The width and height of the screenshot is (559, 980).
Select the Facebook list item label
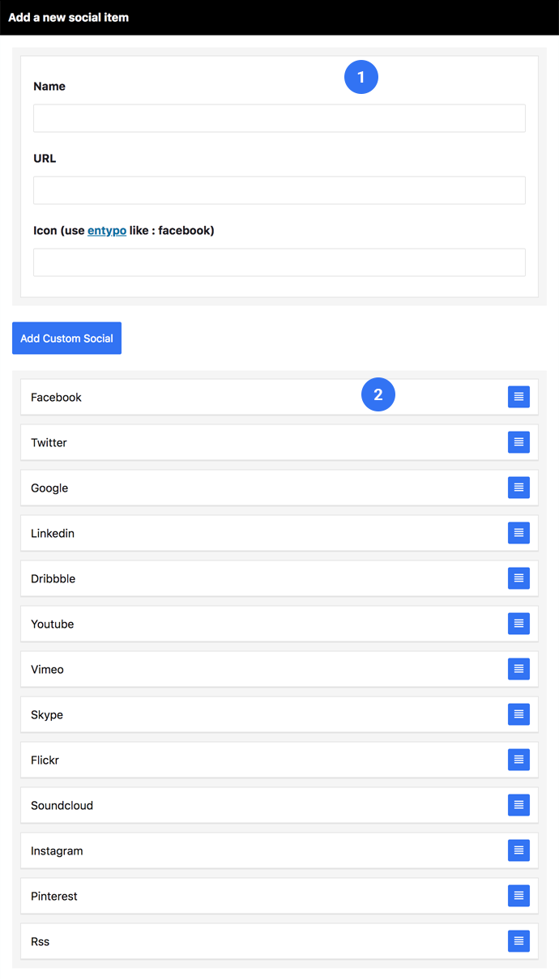tap(57, 398)
